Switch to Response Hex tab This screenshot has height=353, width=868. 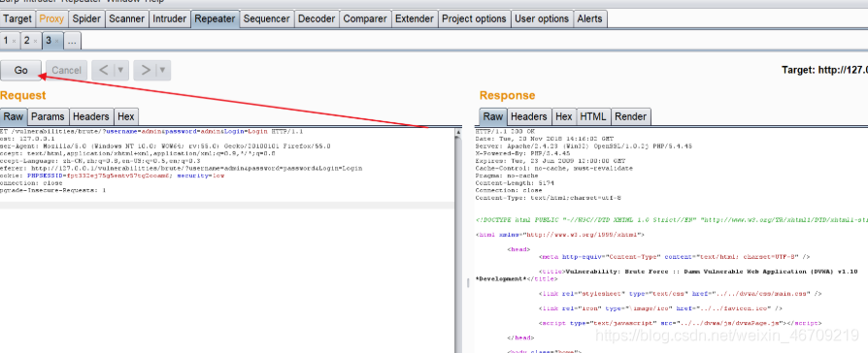point(563,116)
